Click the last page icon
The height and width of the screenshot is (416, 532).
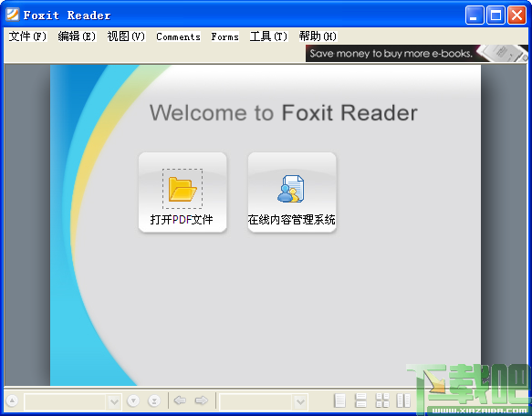click(154, 401)
